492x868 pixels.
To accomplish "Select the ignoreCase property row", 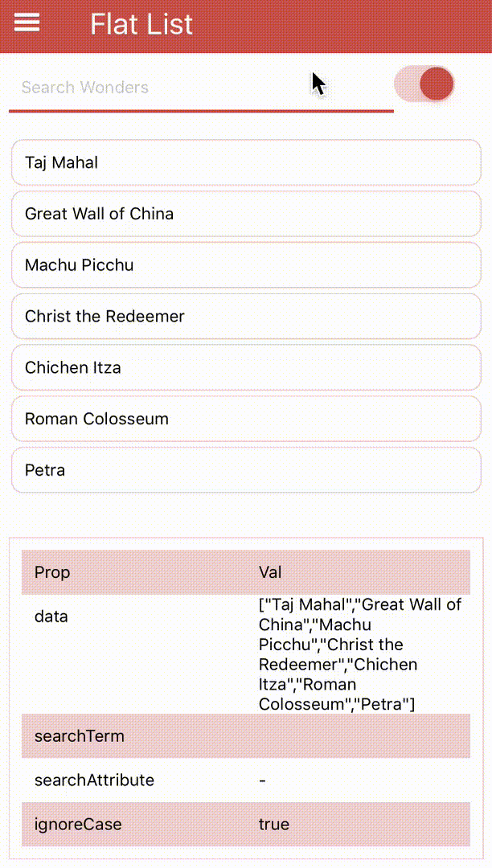I will tap(246, 825).
